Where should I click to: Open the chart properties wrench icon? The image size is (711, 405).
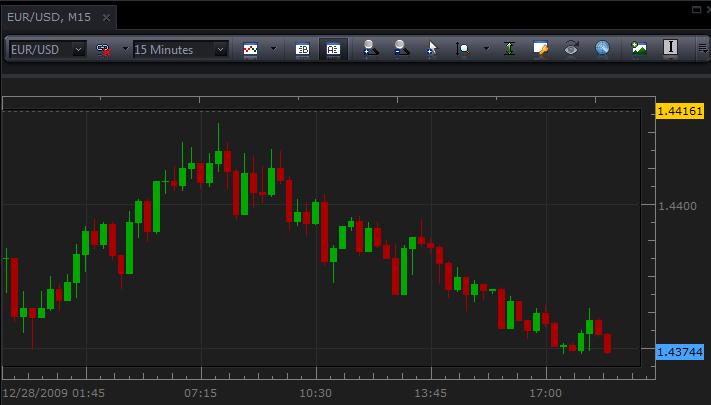click(541, 49)
